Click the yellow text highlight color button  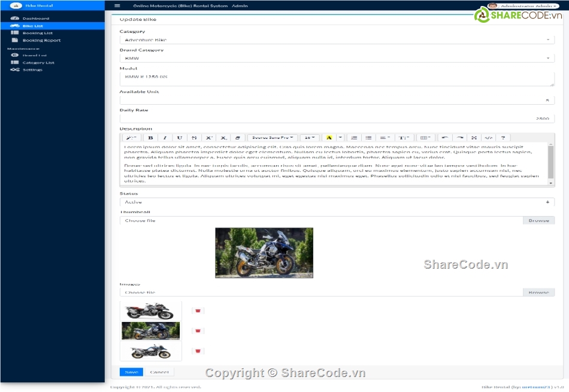pos(329,138)
